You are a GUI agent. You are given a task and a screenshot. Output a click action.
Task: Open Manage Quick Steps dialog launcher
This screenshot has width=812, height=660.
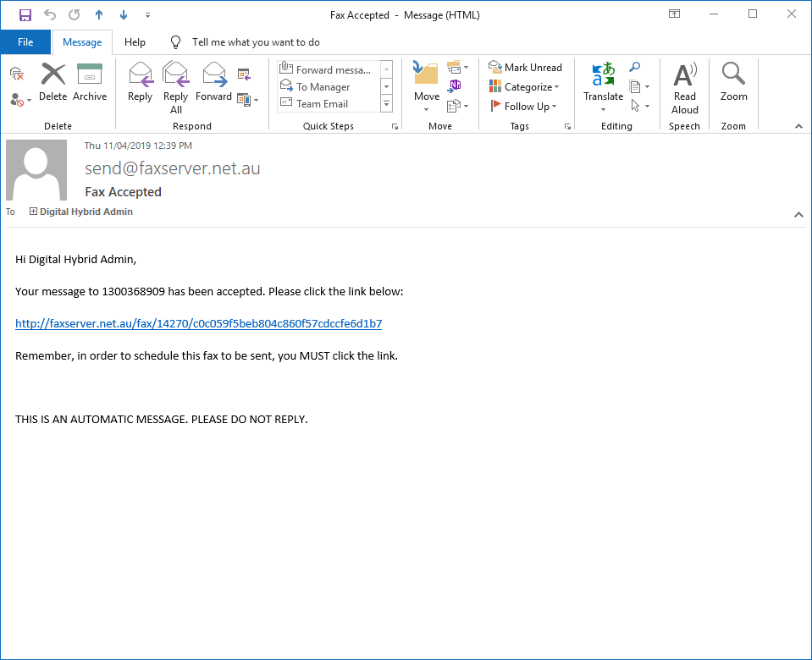pyautogui.click(x=395, y=126)
